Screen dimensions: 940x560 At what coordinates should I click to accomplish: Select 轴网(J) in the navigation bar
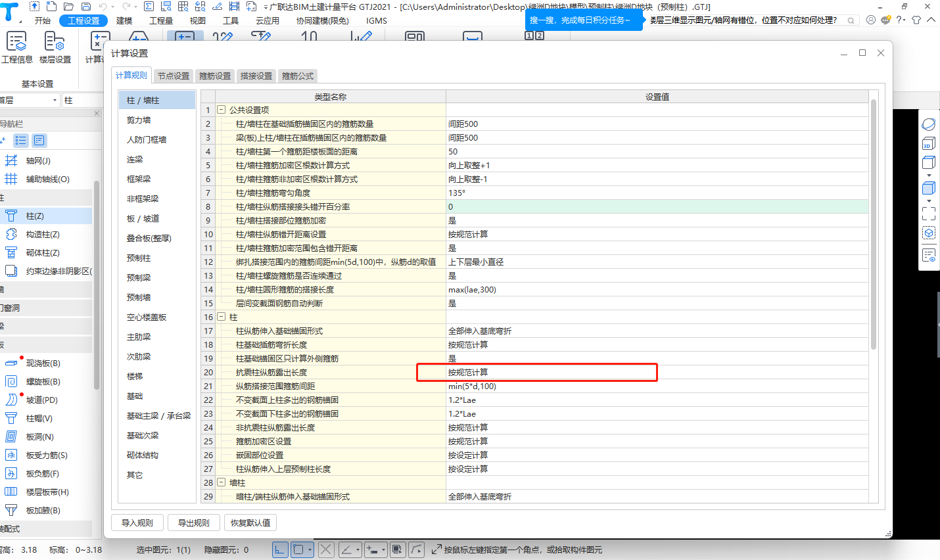point(46,160)
